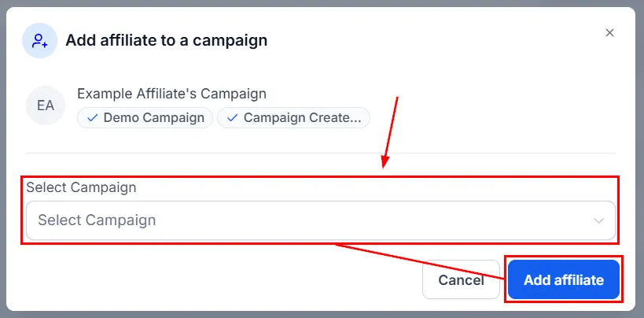Click the checkmark icon on Demo Campaign chip

point(93,118)
